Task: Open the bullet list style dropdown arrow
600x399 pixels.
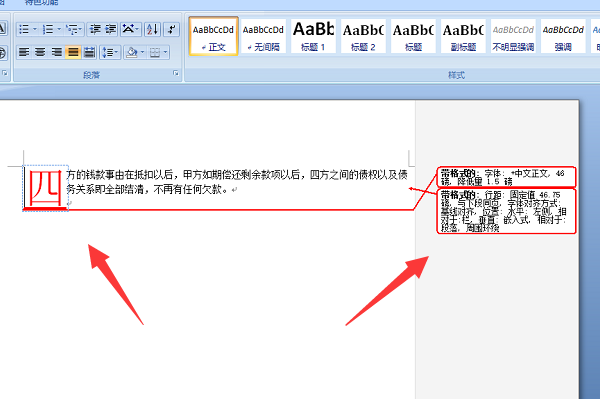Action: click(35, 29)
